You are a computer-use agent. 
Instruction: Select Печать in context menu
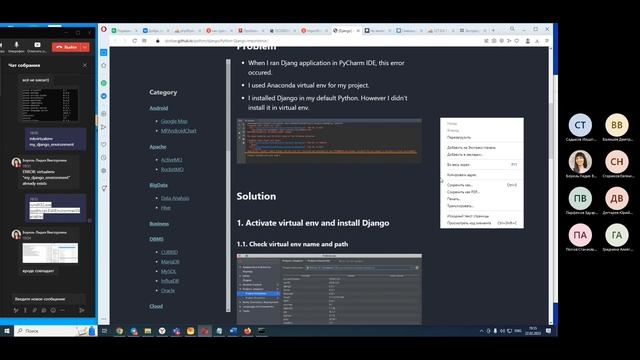(482, 199)
